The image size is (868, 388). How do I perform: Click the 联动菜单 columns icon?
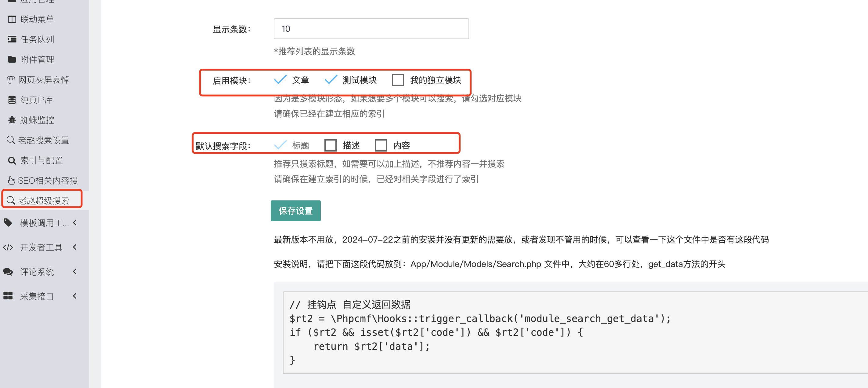12,20
